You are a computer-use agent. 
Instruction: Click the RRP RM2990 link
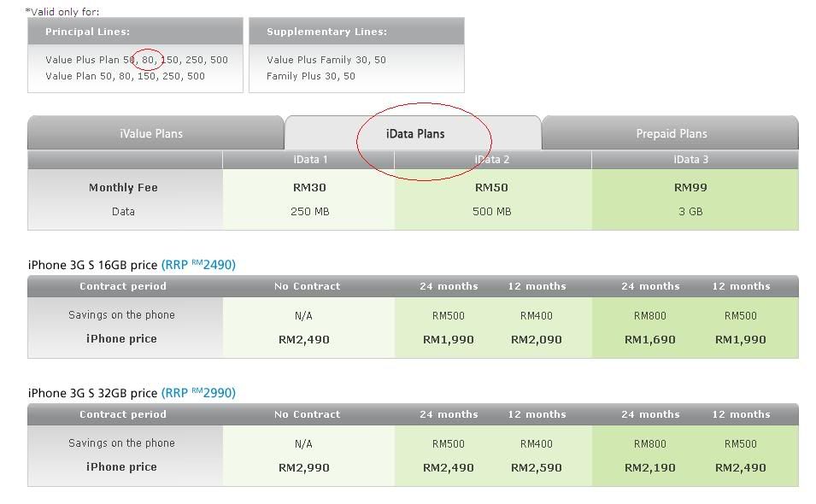(x=198, y=393)
